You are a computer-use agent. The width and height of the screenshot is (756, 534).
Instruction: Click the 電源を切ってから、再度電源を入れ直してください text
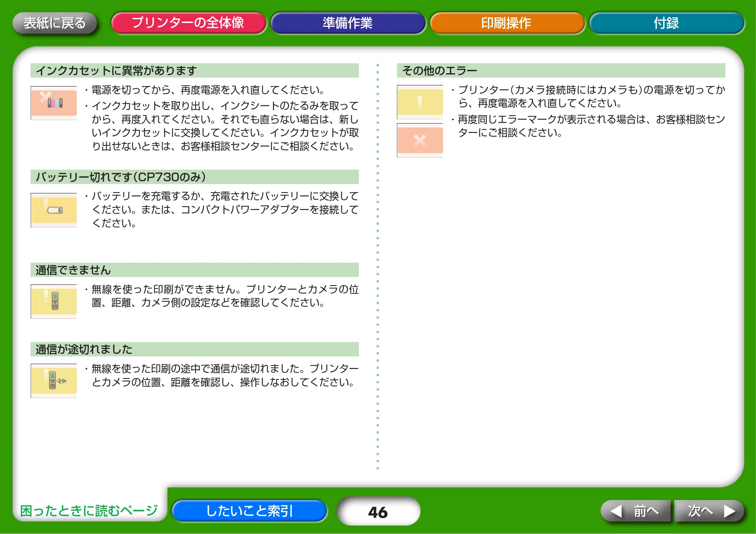point(208,90)
